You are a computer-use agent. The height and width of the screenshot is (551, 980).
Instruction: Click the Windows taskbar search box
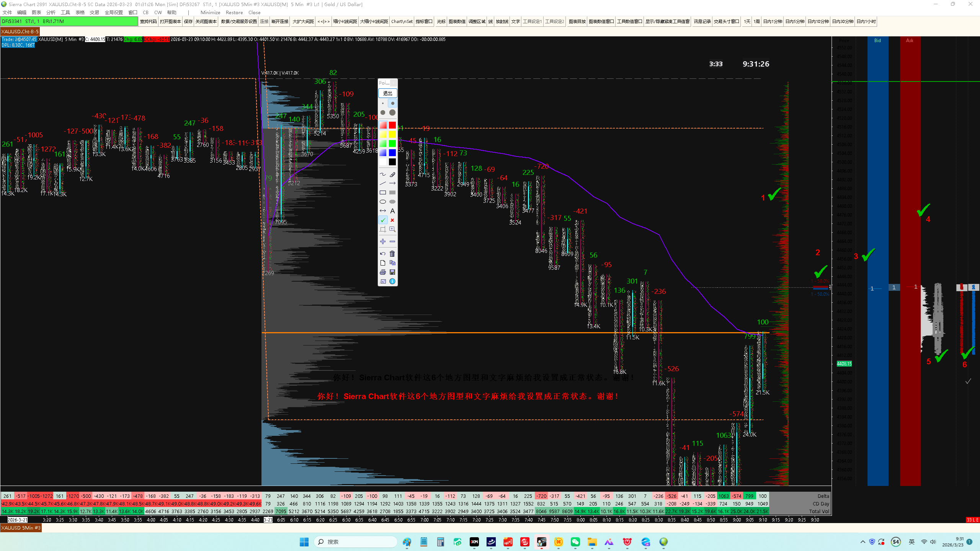[x=356, y=542]
